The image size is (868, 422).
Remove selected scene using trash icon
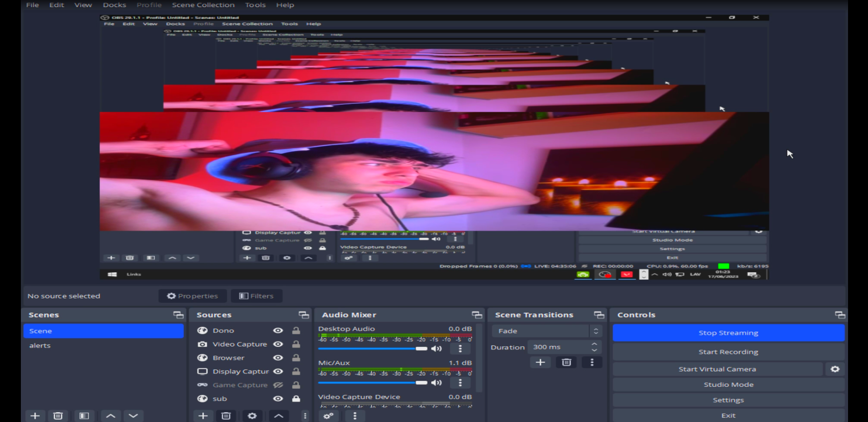tap(58, 416)
